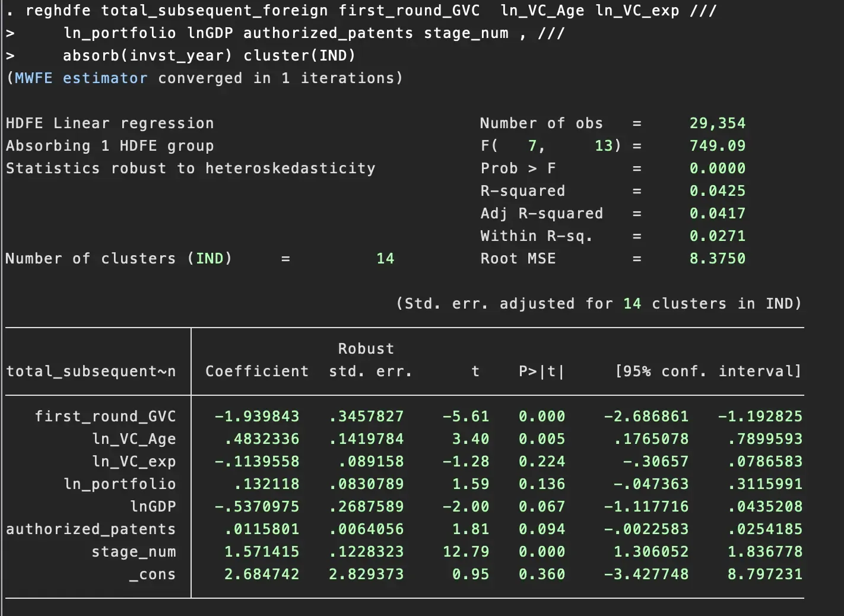The image size is (844, 616).
Task: Click the reghdfe command line text
Action: (362, 11)
